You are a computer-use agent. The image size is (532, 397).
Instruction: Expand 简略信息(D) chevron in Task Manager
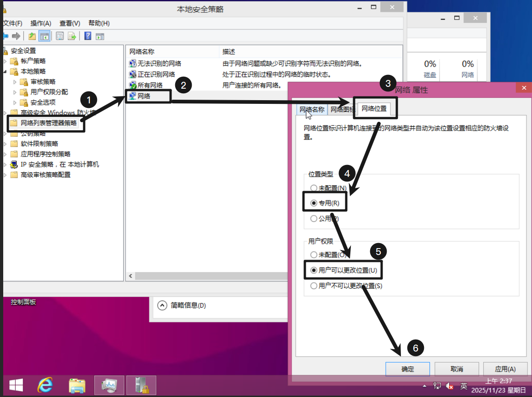pos(162,305)
